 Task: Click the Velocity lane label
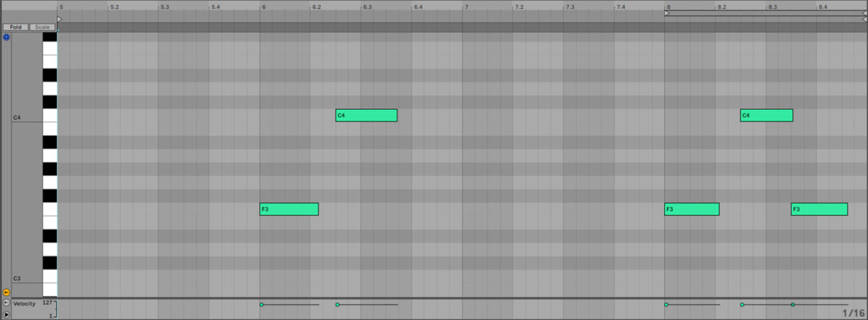25,303
